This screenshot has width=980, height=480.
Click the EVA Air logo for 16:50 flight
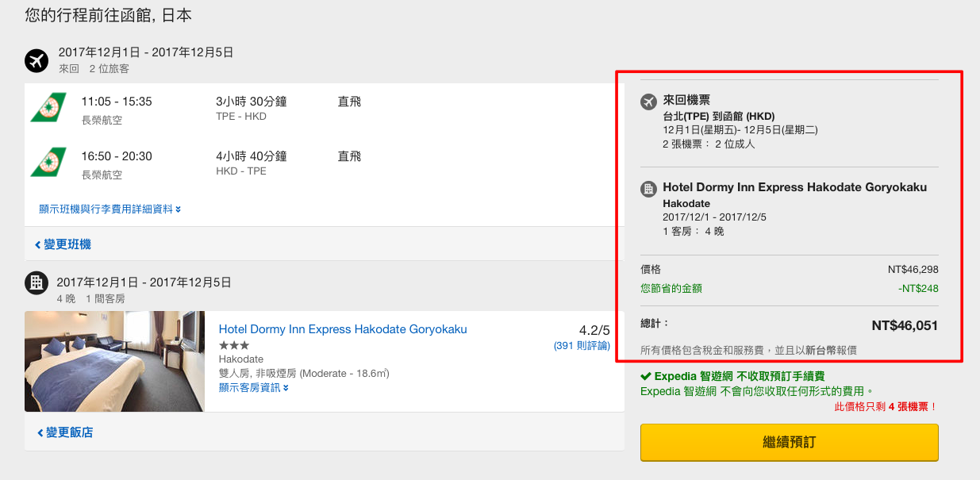click(48, 162)
